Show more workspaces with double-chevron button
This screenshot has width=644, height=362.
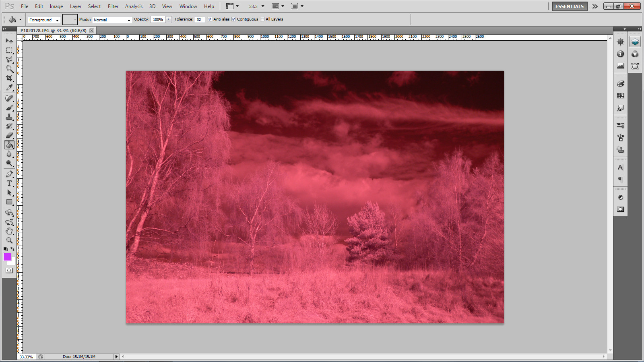pos(595,6)
